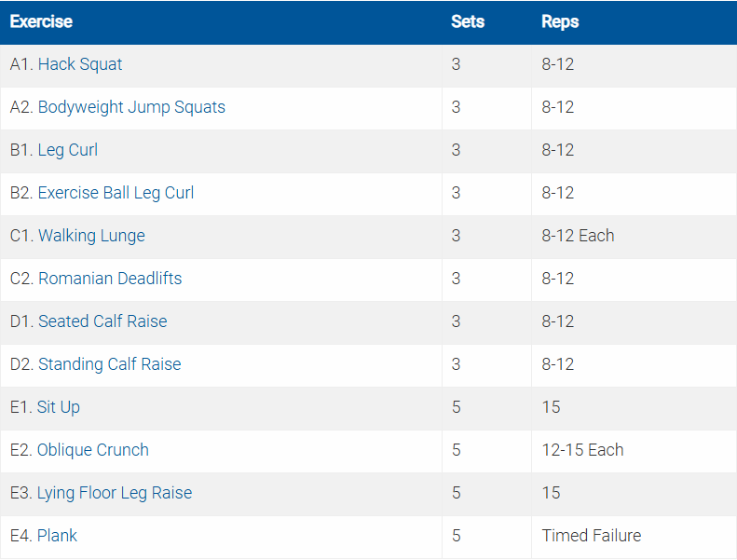Click the 12-15 Each reps cell
Image resolution: width=737 pixels, height=560 pixels.
(x=582, y=451)
